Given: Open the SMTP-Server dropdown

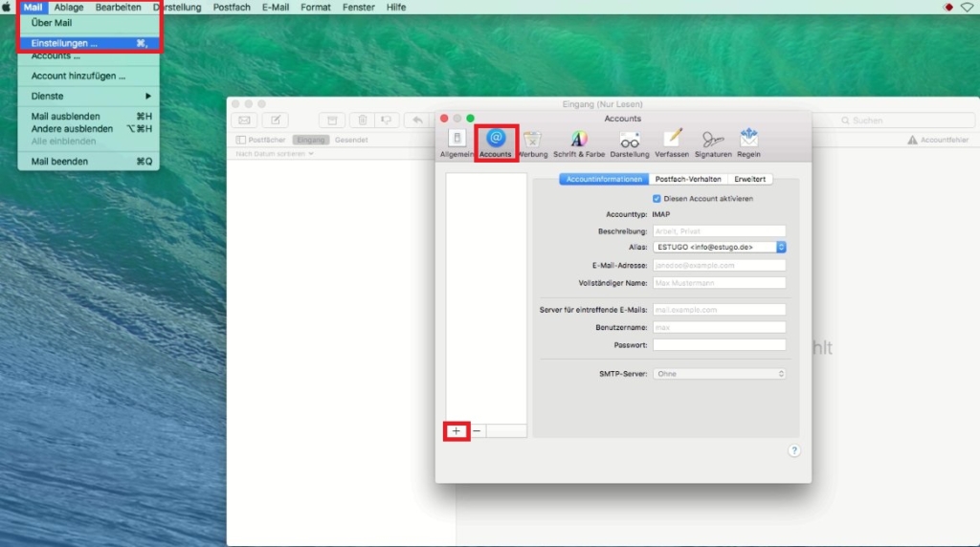Looking at the screenshot, I should click(x=720, y=374).
